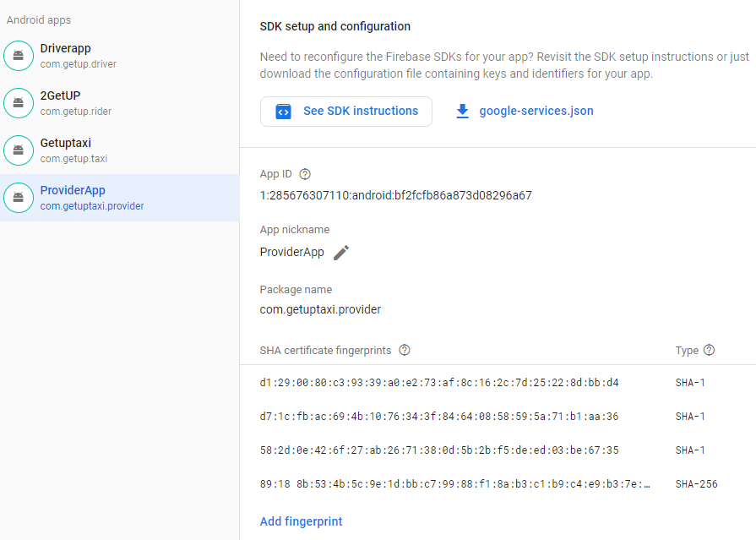Click the Driverapp circular app icon
Image resolution: width=756 pixels, height=540 pixels.
[19, 55]
